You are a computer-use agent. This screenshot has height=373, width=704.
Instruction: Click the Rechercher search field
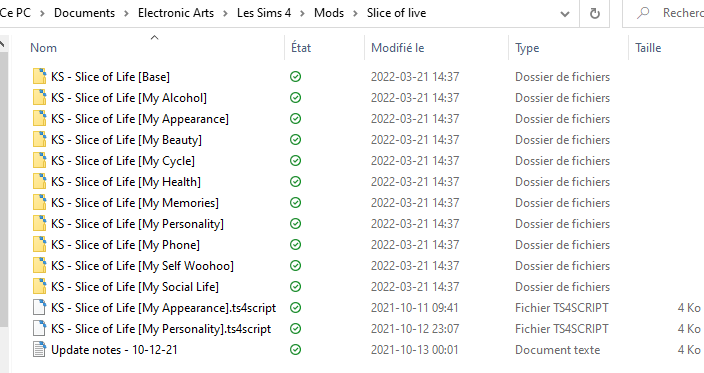tap(663, 13)
